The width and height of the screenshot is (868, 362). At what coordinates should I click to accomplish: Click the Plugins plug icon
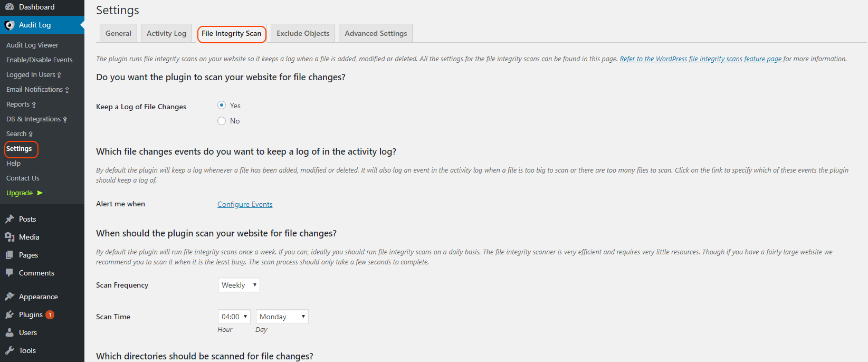[9, 315]
